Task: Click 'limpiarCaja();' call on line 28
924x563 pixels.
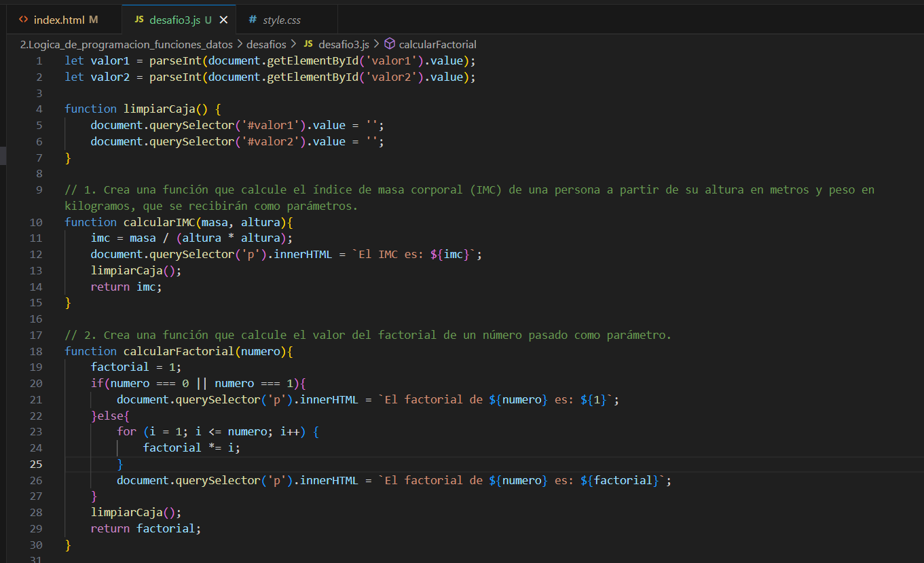Action: tap(136, 512)
